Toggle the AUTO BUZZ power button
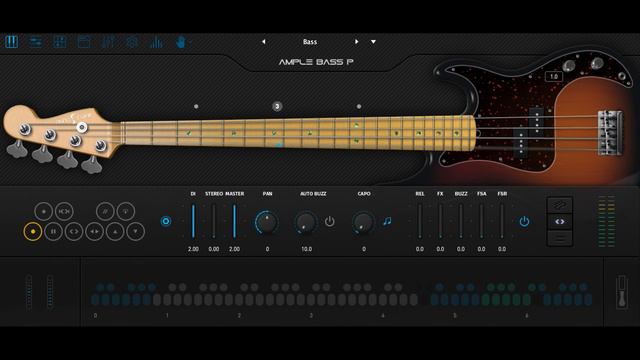 (x=329, y=222)
